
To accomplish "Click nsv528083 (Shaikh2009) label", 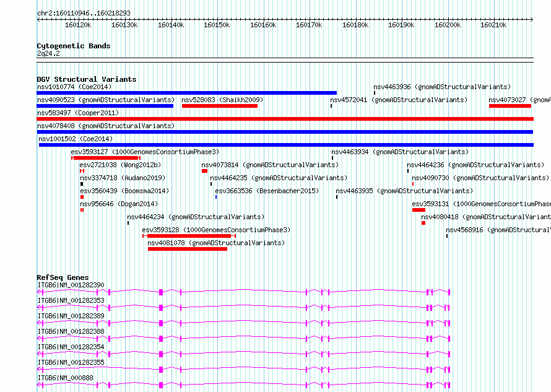I will (222, 100).
